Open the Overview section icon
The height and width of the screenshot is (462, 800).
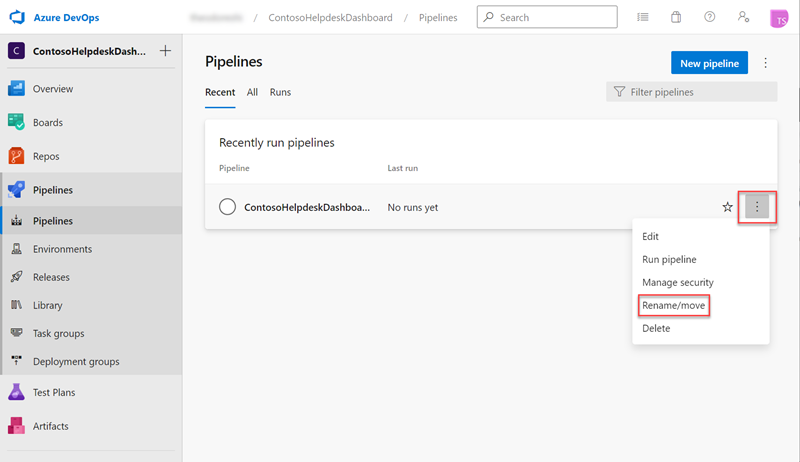(16, 88)
